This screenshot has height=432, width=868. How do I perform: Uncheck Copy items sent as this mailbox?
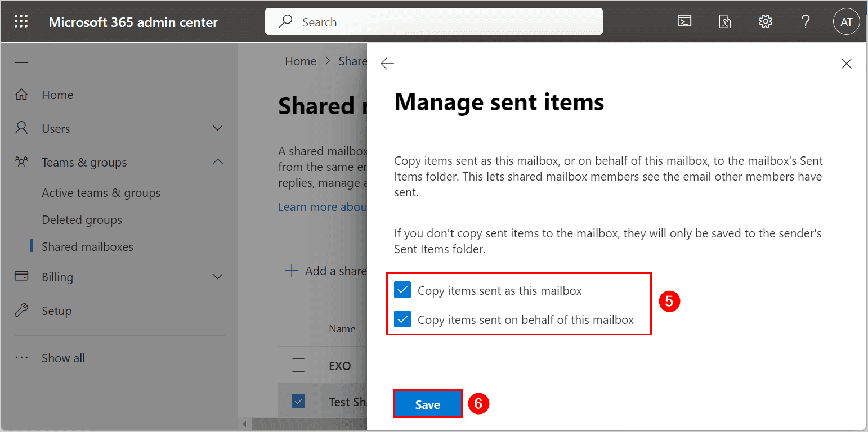click(x=402, y=290)
